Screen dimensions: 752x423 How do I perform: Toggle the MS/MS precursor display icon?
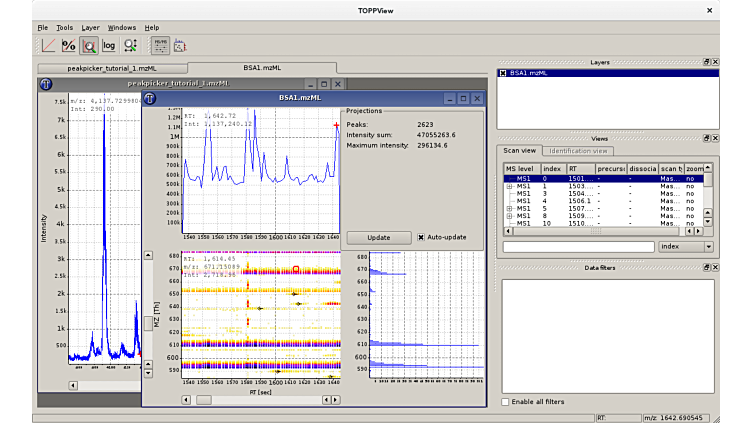(x=160, y=45)
